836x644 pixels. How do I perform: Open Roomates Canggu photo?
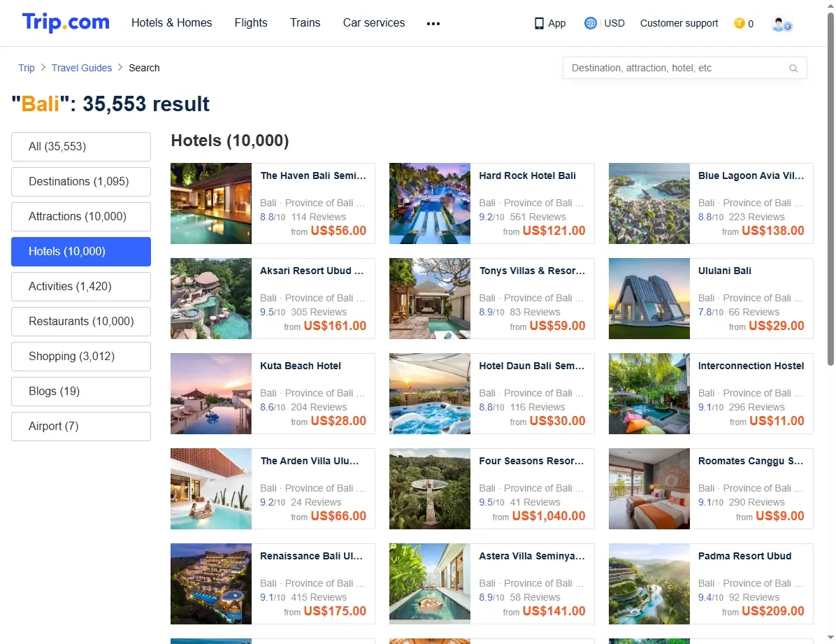(649, 489)
